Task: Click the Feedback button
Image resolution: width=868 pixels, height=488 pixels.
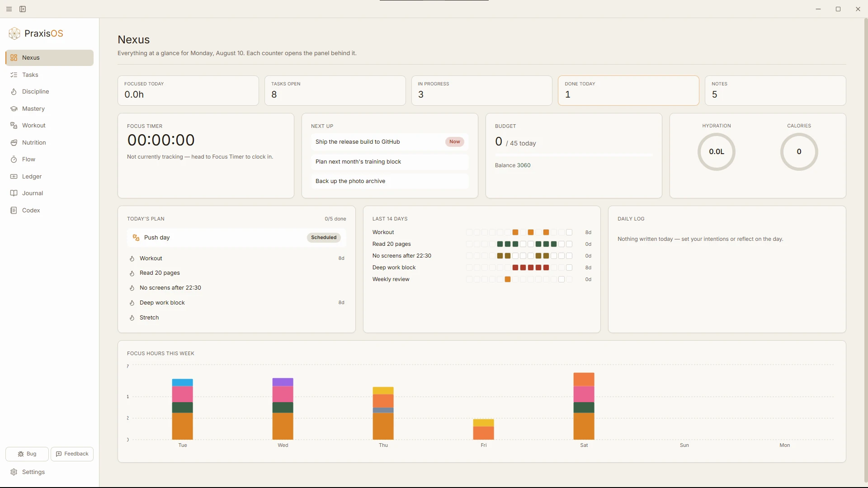Action: pyautogui.click(x=72, y=454)
